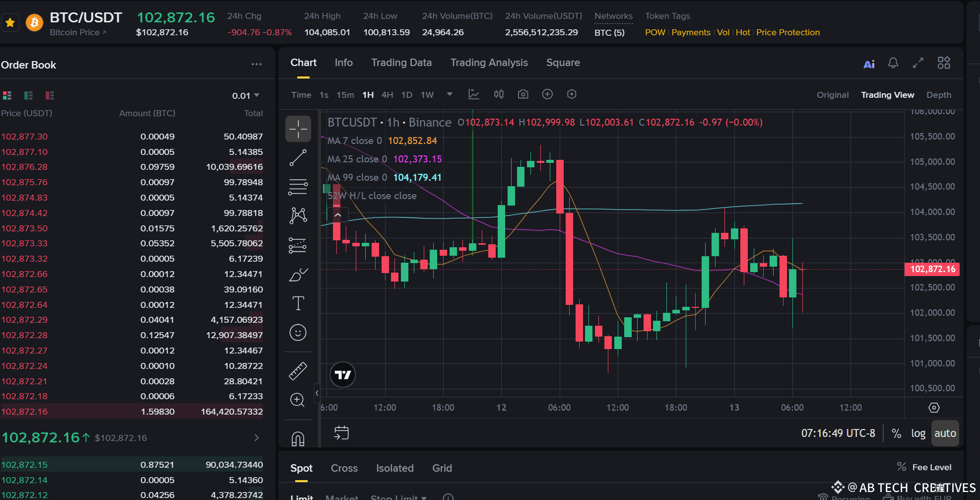Click the orange Bitcoin logo
This screenshot has width=980, height=500.
[34, 23]
